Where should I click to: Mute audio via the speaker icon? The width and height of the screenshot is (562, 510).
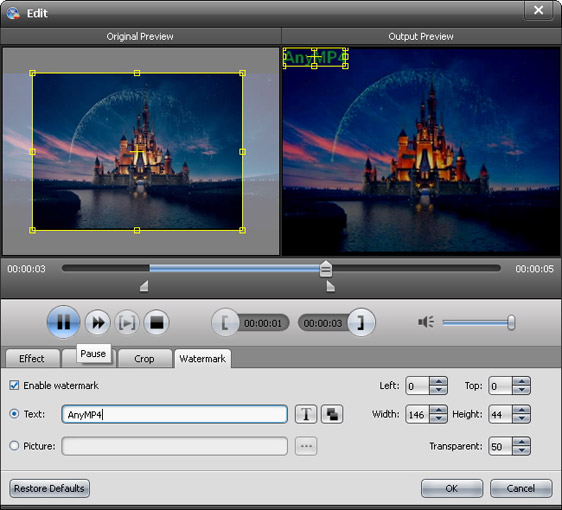(426, 322)
